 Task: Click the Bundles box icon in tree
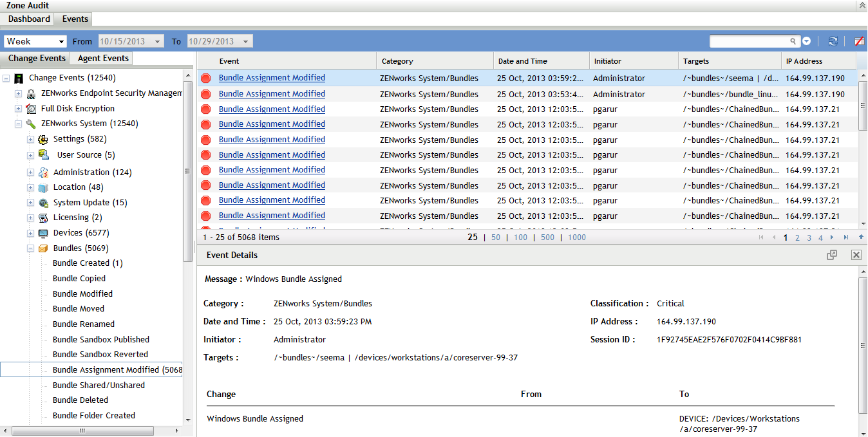(x=43, y=248)
